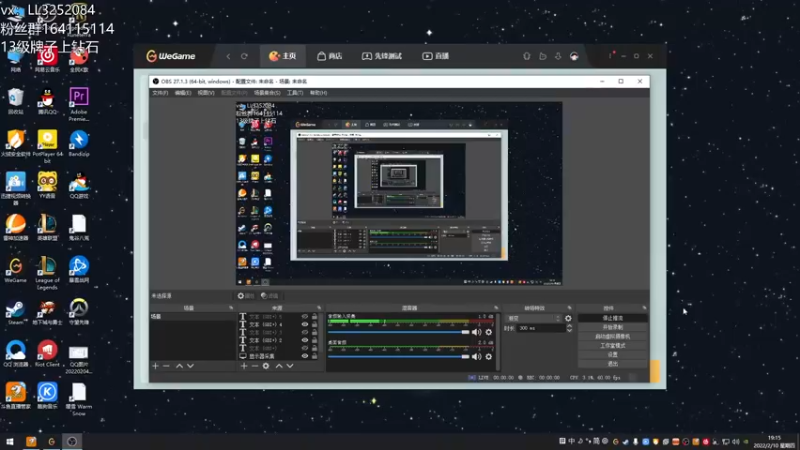Switch to WeGame Home tab
The width and height of the screenshot is (800, 450).
[283, 56]
